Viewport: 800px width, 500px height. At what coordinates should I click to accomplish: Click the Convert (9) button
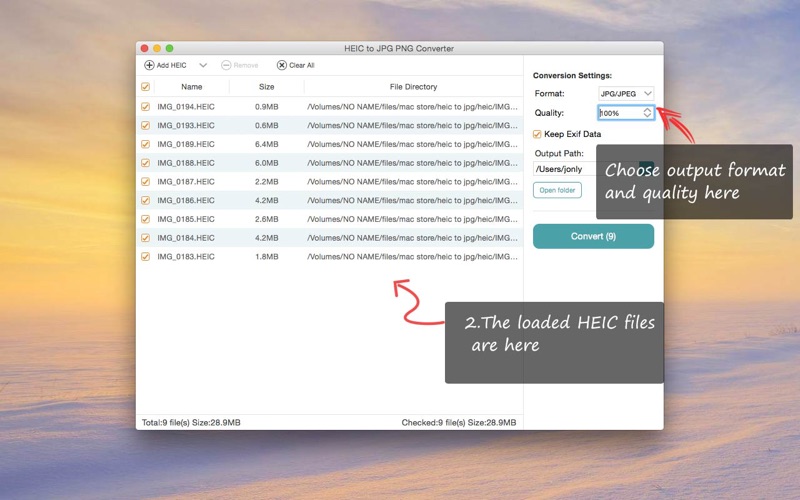(x=593, y=236)
